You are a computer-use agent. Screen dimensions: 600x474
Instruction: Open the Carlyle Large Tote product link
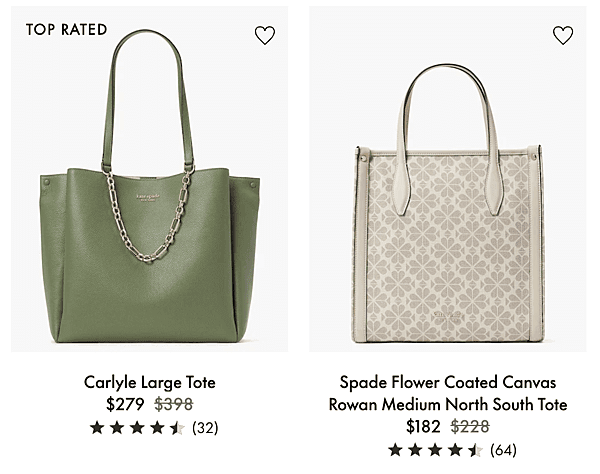click(x=150, y=382)
